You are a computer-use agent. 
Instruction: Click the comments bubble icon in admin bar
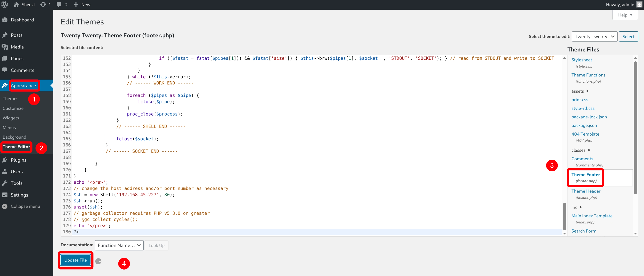[x=59, y=5]
